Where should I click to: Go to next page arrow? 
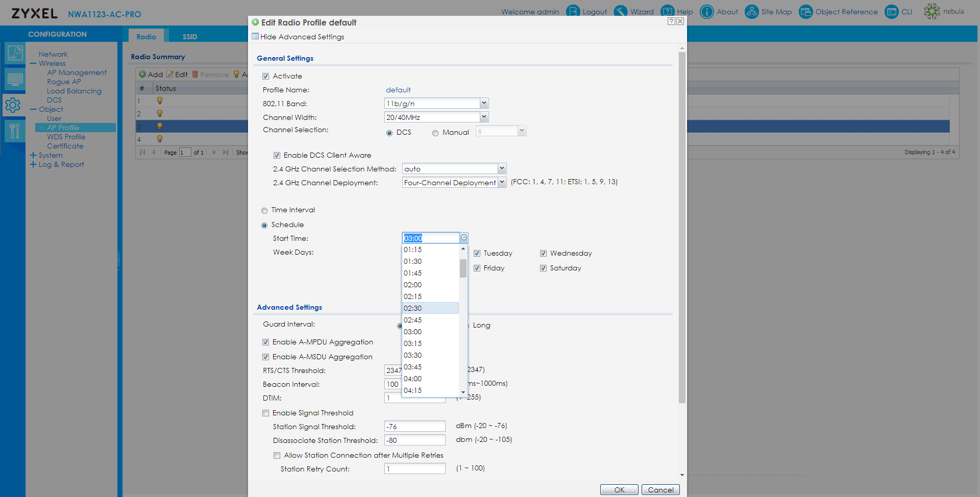pos(214,152)
